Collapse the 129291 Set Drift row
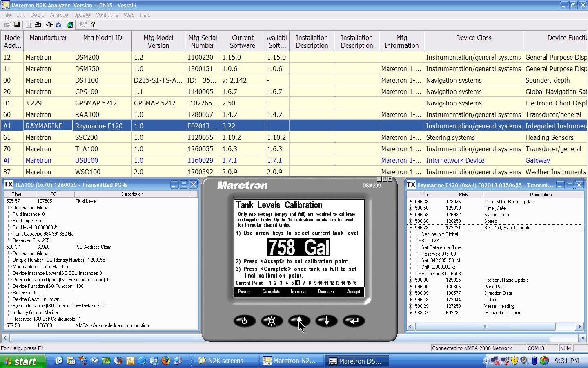The image size is (588, 368). (410, 228)
